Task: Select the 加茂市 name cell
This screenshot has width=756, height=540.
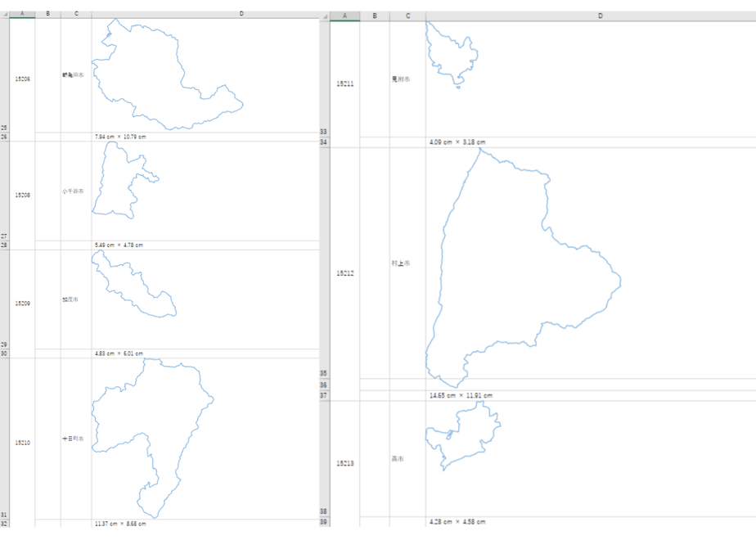Action: coord(76,299)
